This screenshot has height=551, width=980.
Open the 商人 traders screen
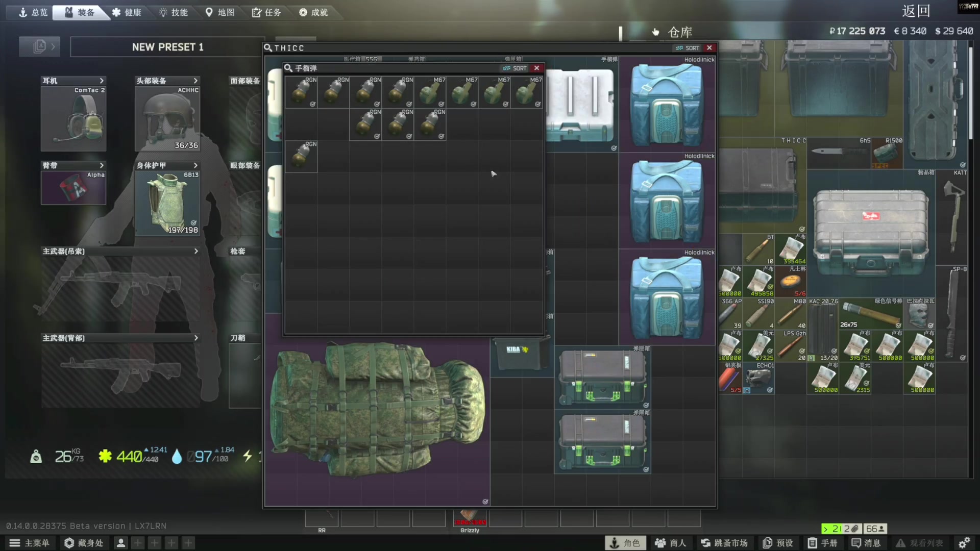(671, 543)
